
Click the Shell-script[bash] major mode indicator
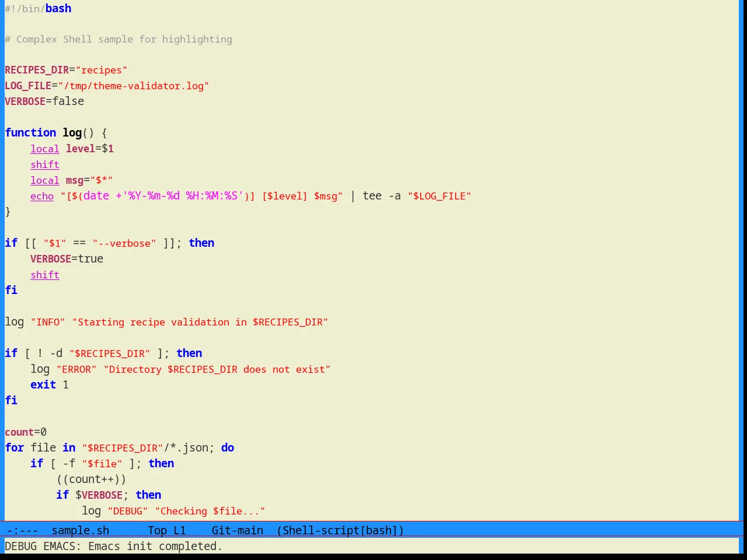pos(340,530)
